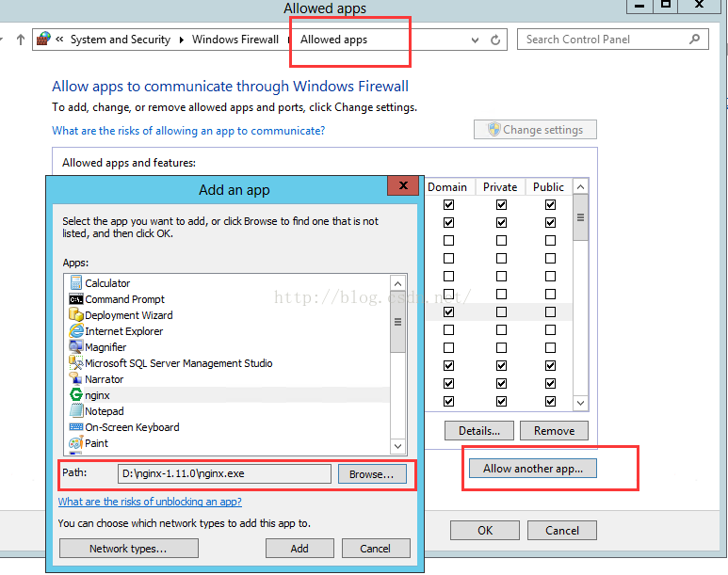The width and height of the screenshot is (728, 575).
Task: Click the Public column header
Action: point(548,187)
